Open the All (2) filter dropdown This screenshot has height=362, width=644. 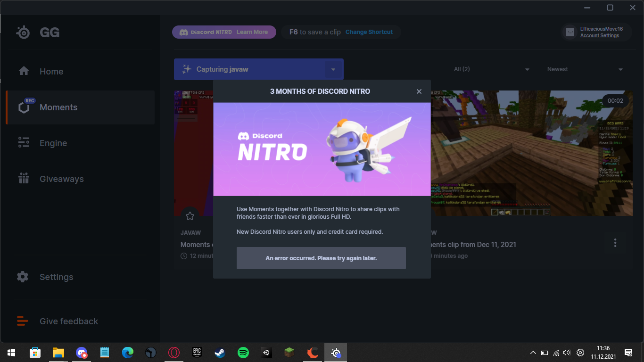491,69
